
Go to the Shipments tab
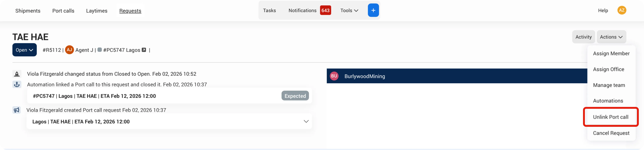point(28,11)
